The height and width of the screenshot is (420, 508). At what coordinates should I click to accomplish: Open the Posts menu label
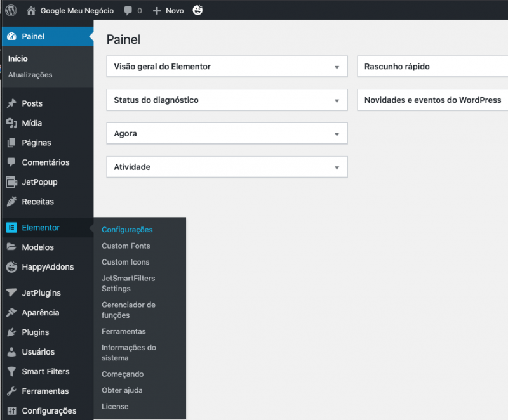click(32, 103)
